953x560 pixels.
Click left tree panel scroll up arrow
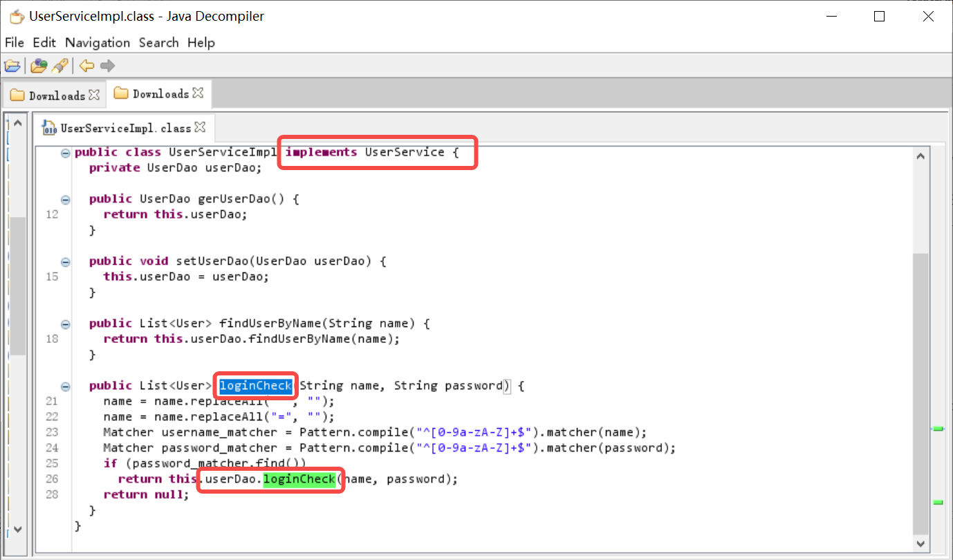(18, 124)
